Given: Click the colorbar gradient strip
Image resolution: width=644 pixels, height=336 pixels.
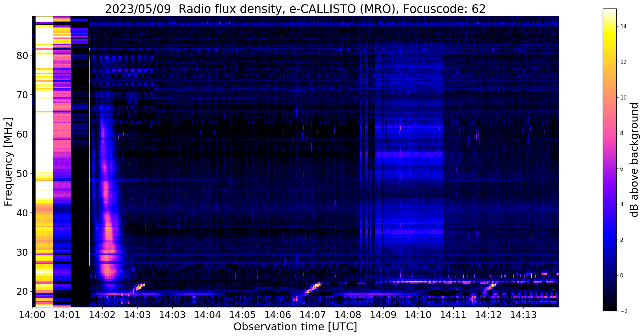Looking at the screenshot, I should [x=609, y=160].
